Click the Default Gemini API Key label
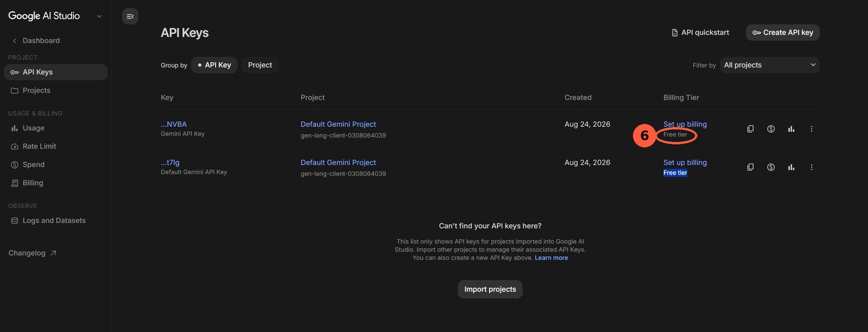868x332 pixels. tap(193, 172)
